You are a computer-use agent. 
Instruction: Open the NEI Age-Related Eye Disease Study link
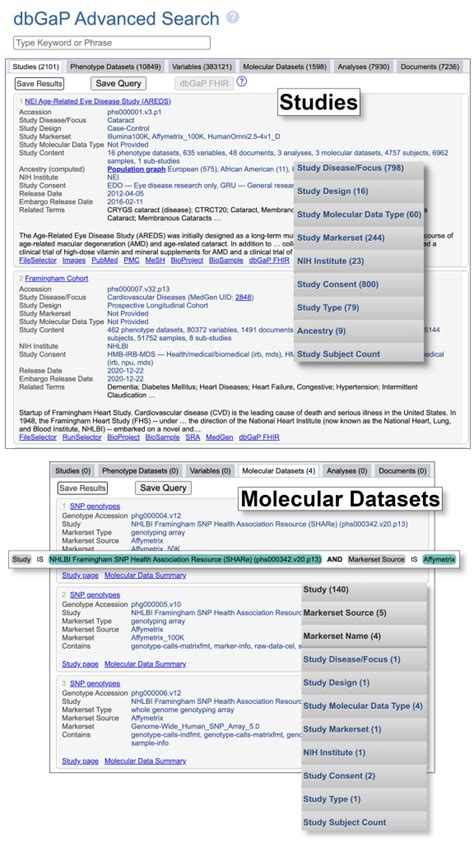pos(98,101)
